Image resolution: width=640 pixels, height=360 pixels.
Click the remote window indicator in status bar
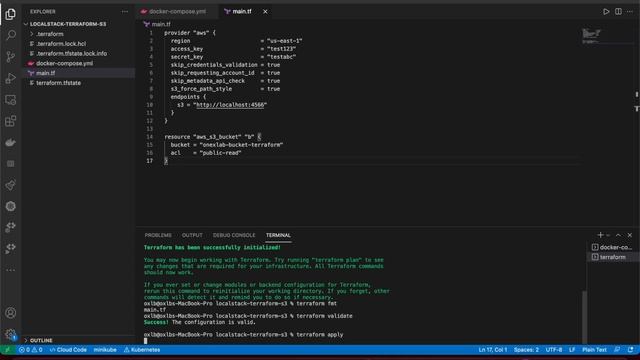tap(7, 350)
